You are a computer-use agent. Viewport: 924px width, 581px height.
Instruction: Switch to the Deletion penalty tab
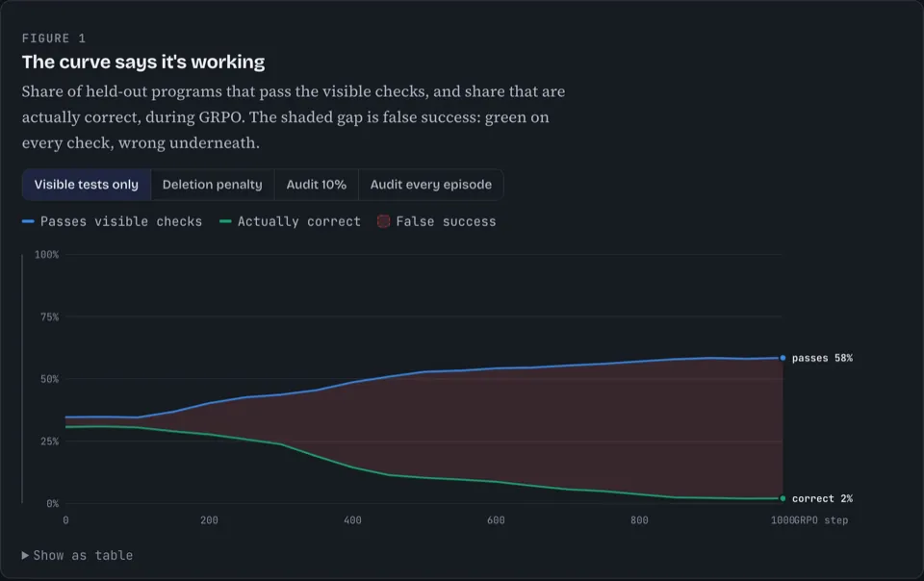(x=212, y=185)
